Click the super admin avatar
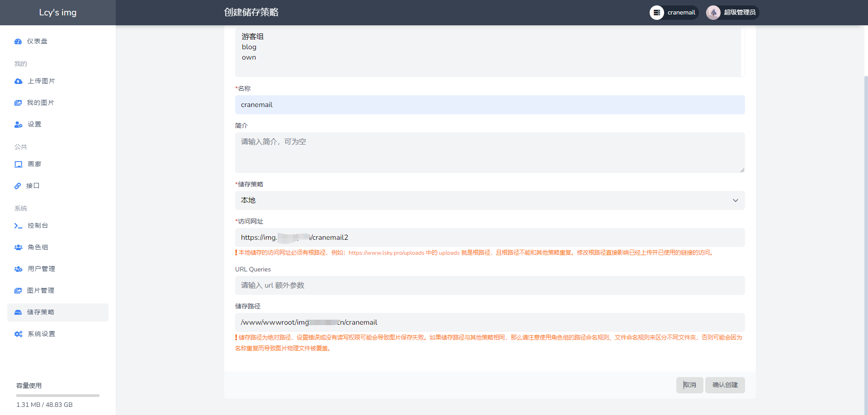 point(713,13)
